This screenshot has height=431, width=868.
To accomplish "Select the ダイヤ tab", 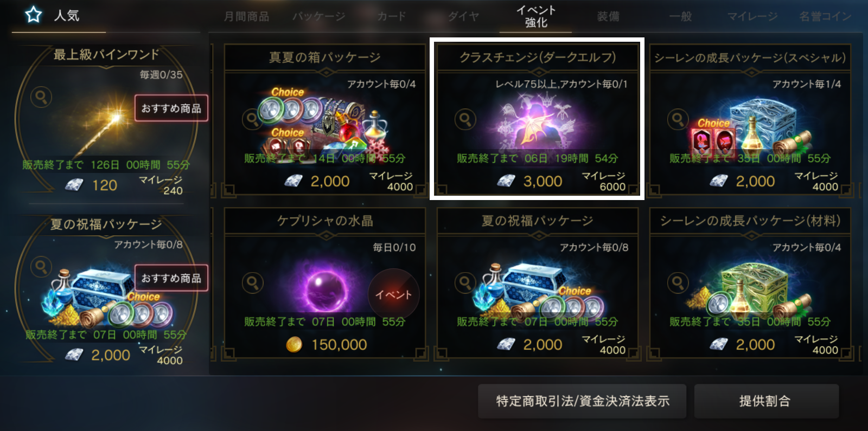I will (464, 16).
